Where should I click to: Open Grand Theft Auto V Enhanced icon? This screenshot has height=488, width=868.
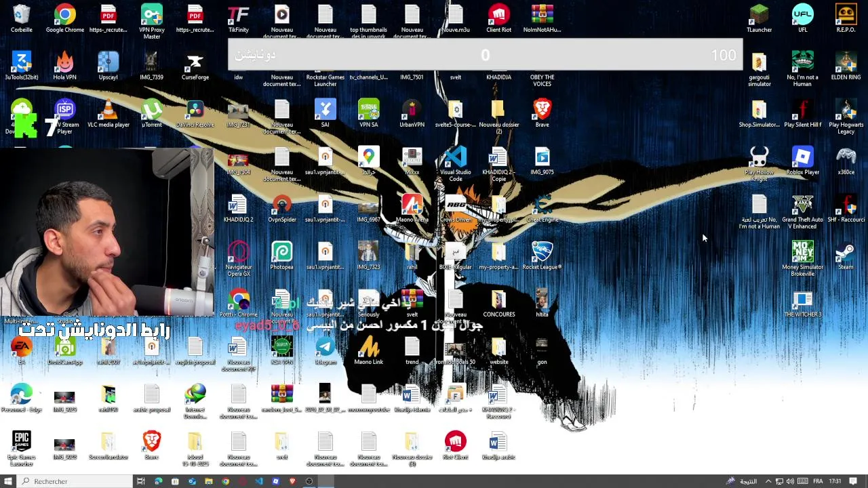pos(803,211)
